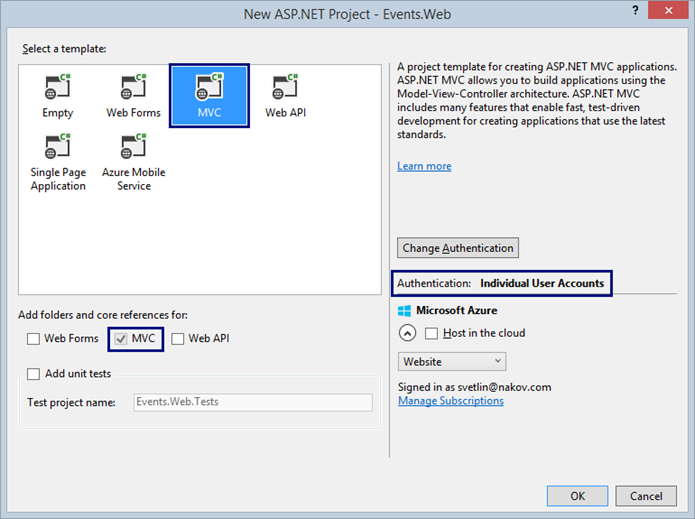Select the Empty project template icon
This screenshot has width=695, height=519.
point(58,88)
